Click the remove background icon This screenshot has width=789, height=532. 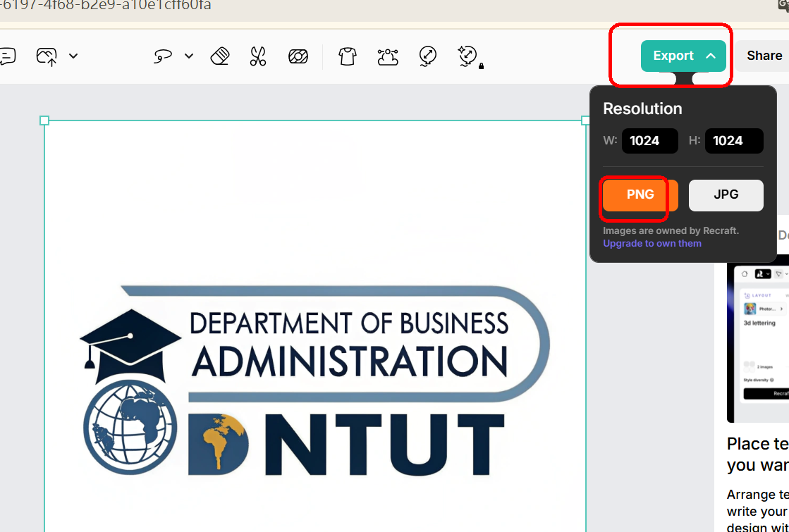point(298,56)
